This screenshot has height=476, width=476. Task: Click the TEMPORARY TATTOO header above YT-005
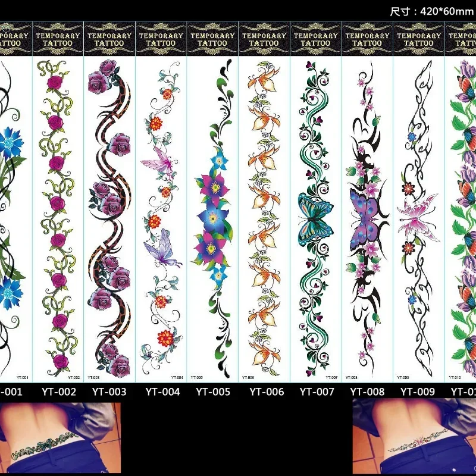pyautogui.click(x=212, y=39)
